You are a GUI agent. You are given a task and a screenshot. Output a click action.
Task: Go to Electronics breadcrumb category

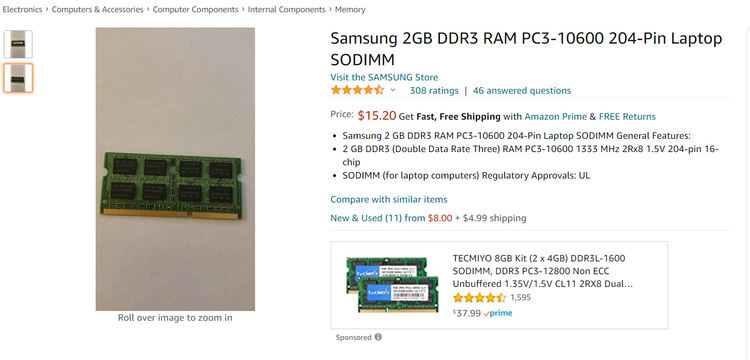[x=22, y=9]
